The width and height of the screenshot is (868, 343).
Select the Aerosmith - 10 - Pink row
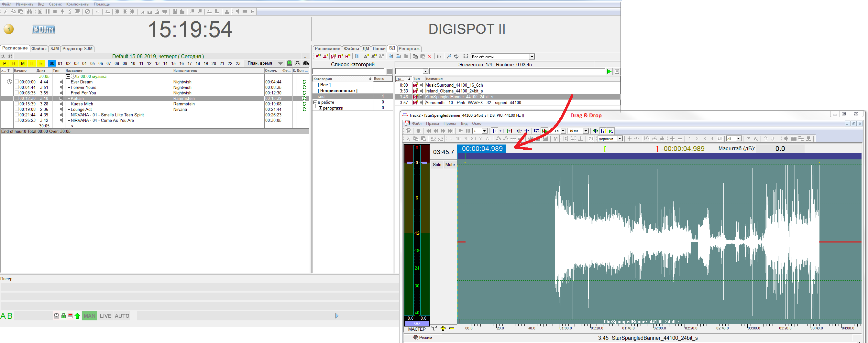point(508,102)
